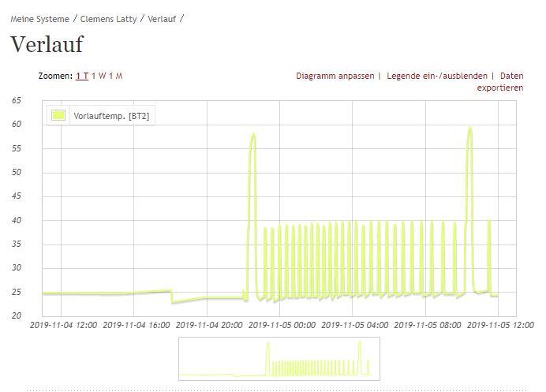Click the y-axis value 60
This screenshot has height=392, width=546.
pyautogui.click(x=17, y=125)
